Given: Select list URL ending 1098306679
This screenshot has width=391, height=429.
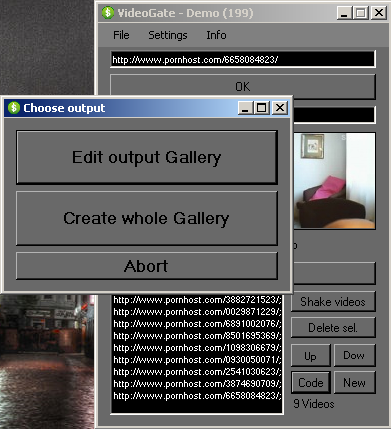Looking at the screenshot, I should click(197, 348).
